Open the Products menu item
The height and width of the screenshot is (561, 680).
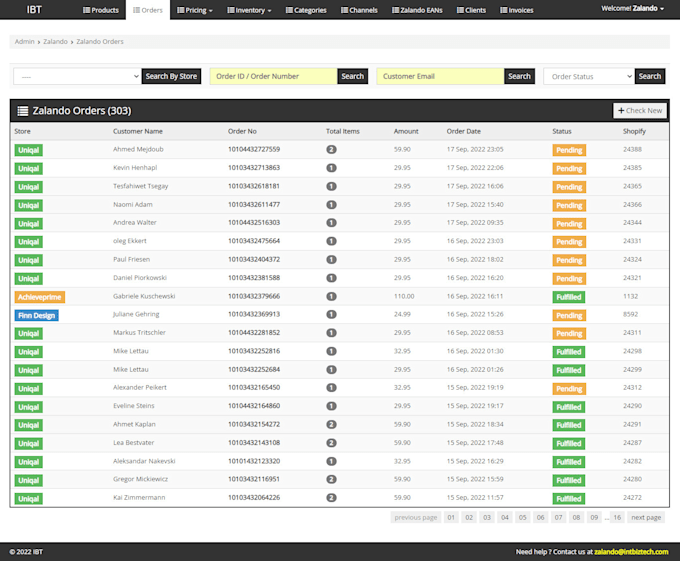[101, 10]
